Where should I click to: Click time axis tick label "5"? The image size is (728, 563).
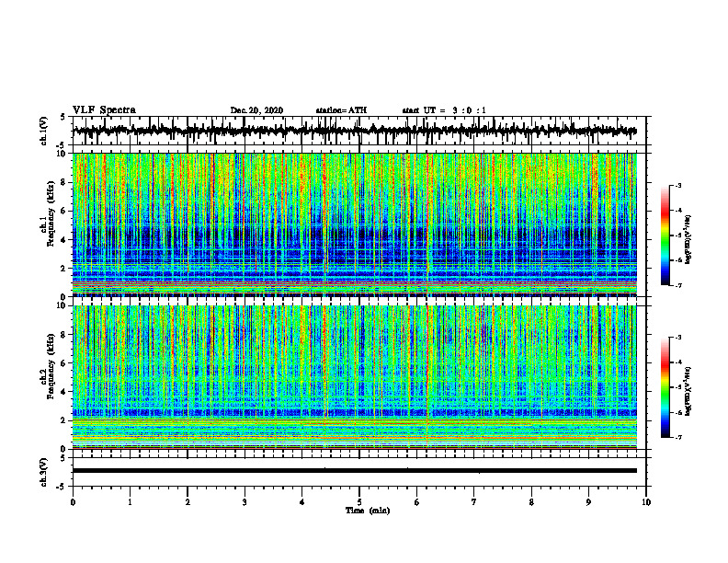[359, 502]
